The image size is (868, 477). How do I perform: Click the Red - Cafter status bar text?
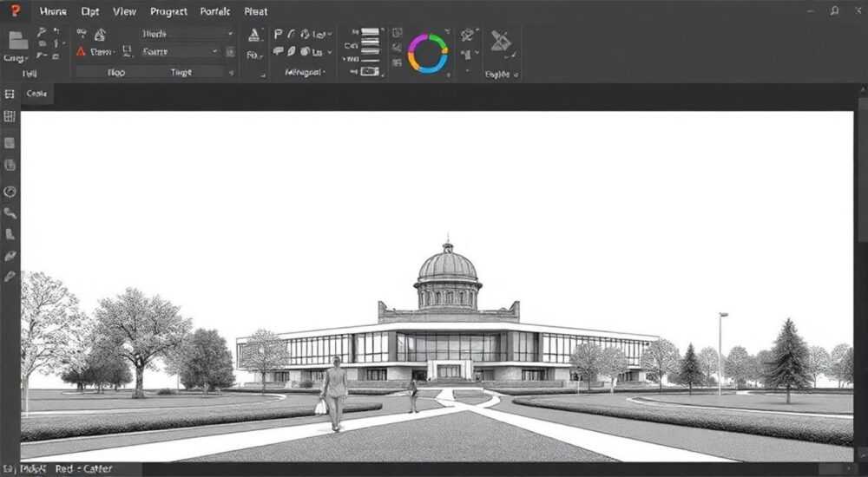pos(83,468)
